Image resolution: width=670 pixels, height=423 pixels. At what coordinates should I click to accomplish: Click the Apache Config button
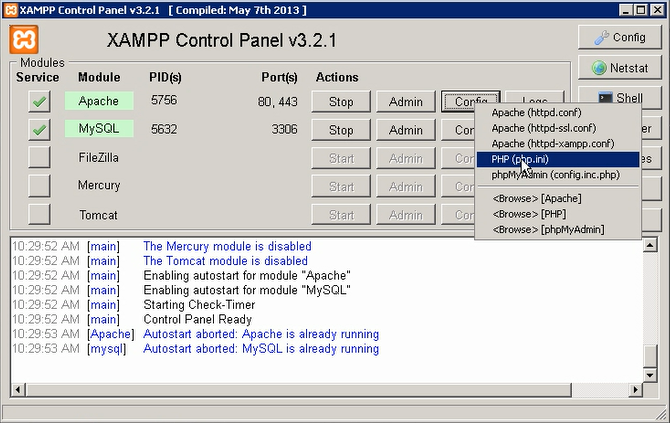click(470, 102)
